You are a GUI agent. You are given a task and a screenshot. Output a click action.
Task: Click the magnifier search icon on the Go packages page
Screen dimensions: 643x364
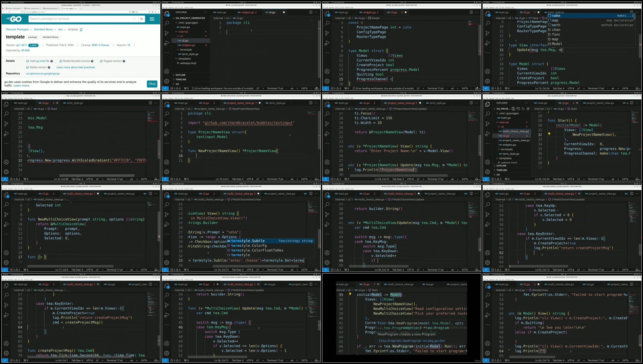142,19
